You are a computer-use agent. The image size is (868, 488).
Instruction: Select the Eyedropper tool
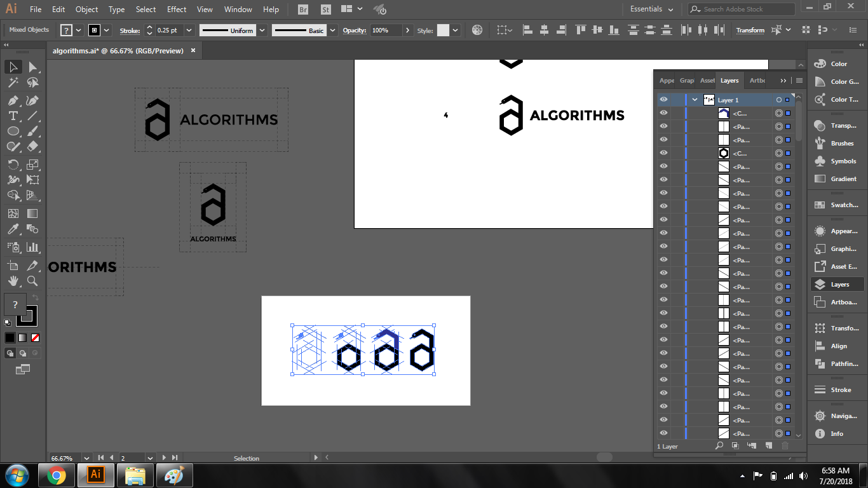pyautogui.click(x=13, y=229)
